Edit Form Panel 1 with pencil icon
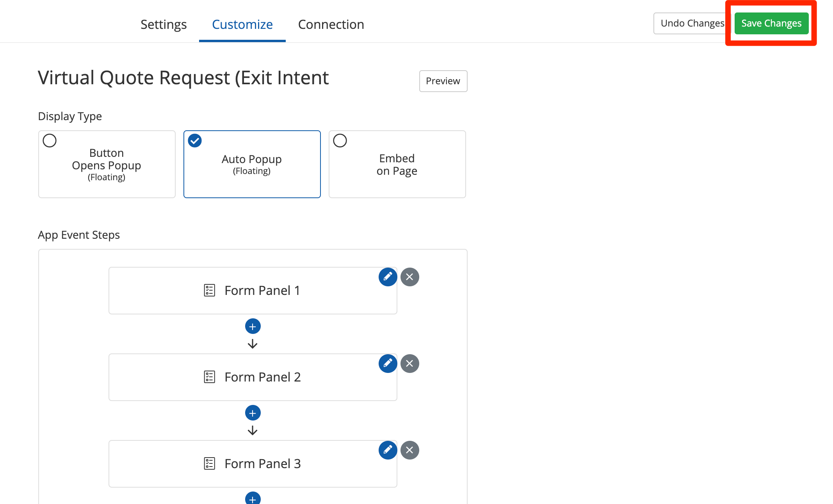 click(x=388, y=277)
